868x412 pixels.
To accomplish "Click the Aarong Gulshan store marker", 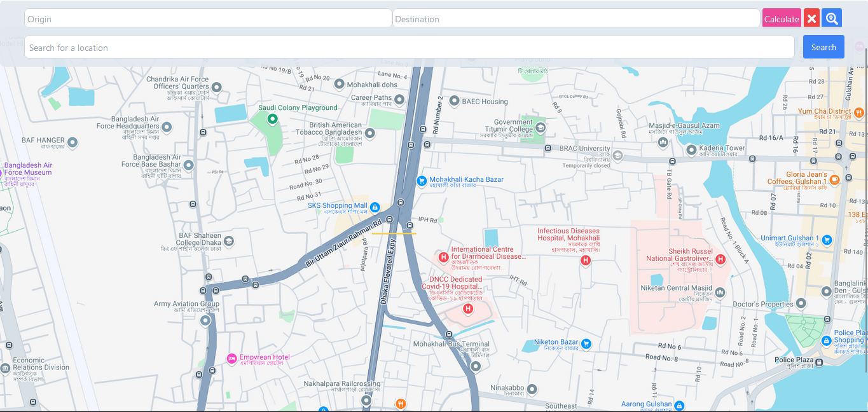I will (679, 404).
